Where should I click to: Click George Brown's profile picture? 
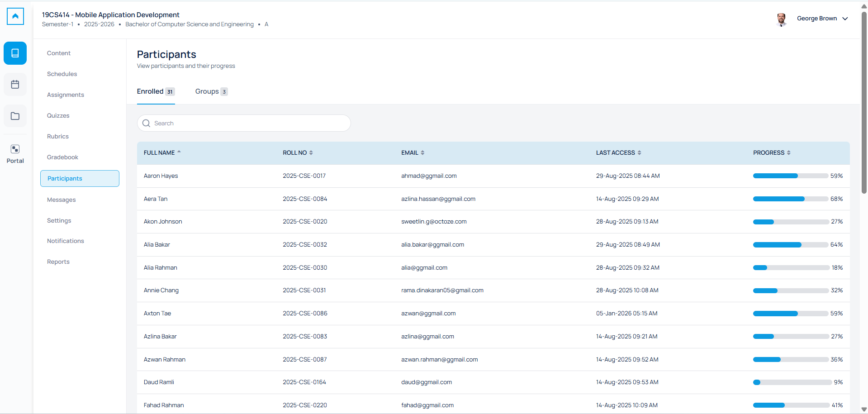(782, 19)
